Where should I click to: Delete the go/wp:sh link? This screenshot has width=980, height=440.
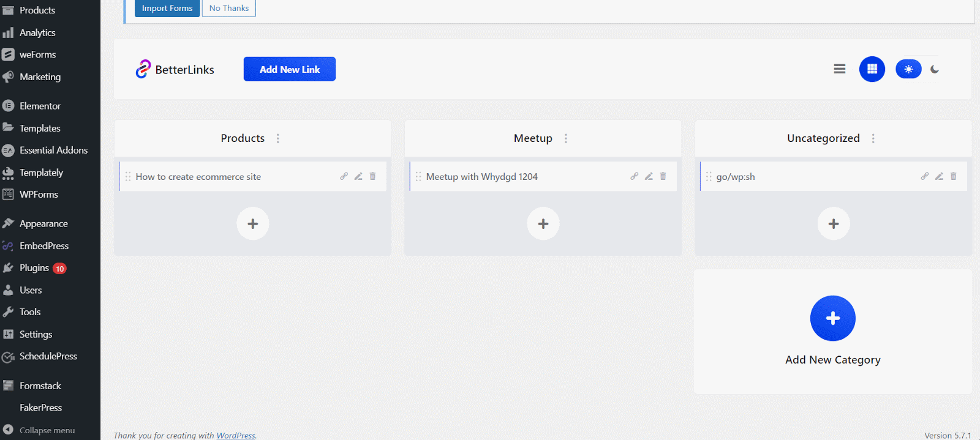tap(953, 176)
